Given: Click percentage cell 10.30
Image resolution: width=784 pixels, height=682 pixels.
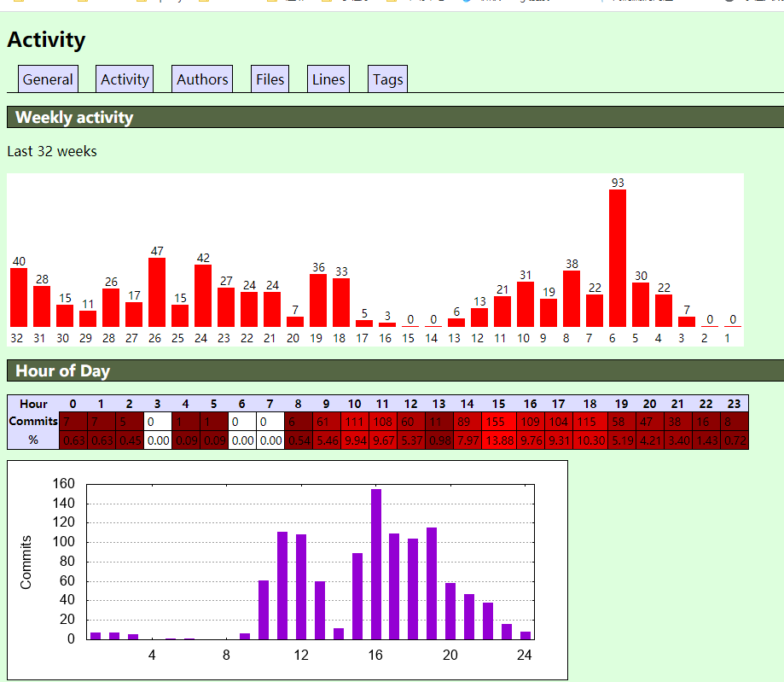Looking at the screenshot, I should (590, 440).
